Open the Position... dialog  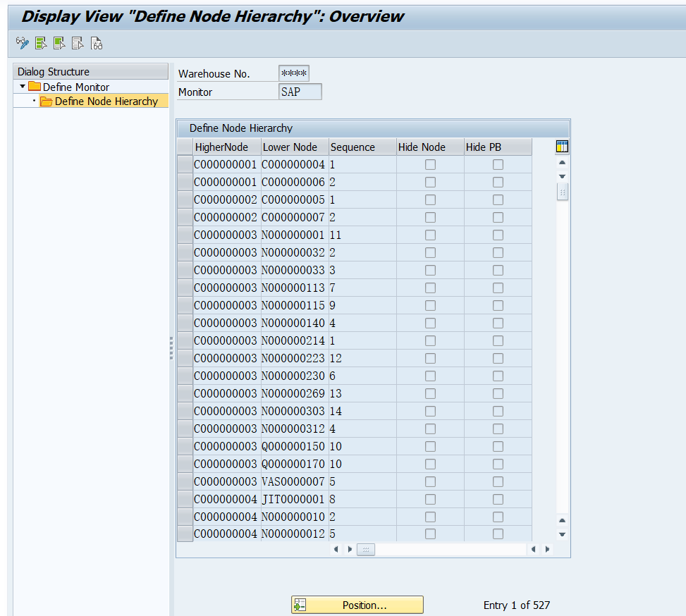357,605
